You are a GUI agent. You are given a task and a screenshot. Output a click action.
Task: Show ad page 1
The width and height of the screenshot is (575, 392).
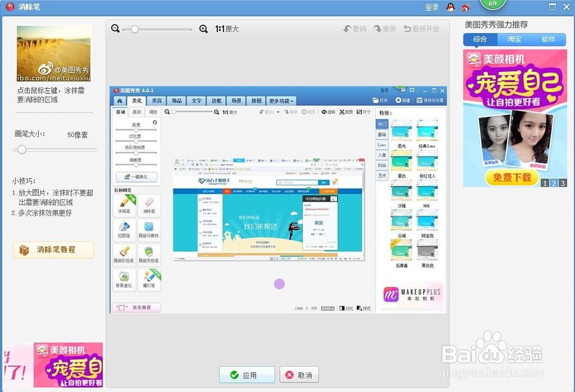[545, 183]
